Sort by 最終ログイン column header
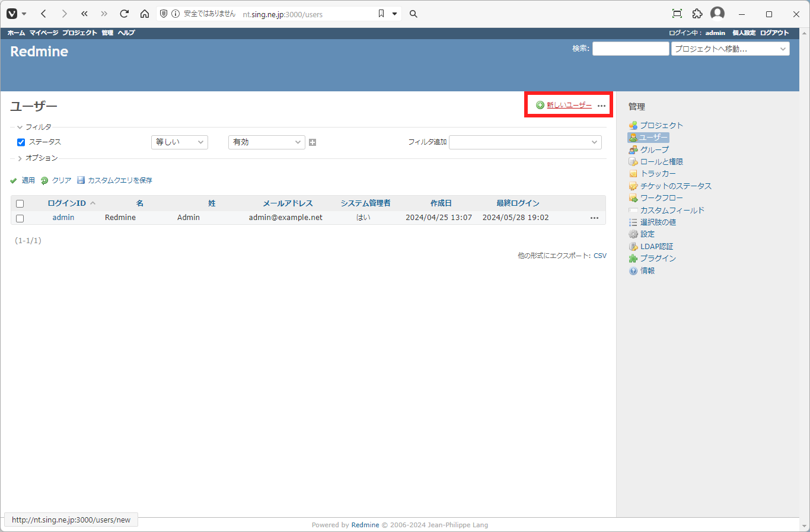Screen dimensions: 810x532 point(518,203)
